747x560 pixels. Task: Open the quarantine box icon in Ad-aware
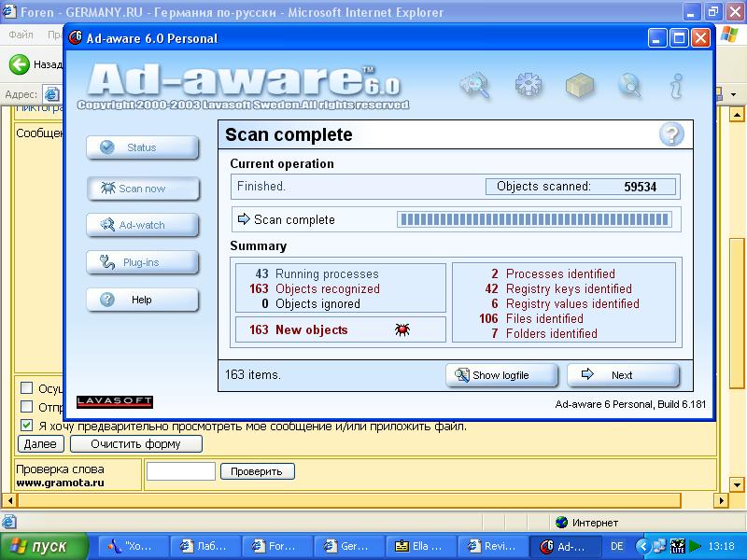(580, 86)
